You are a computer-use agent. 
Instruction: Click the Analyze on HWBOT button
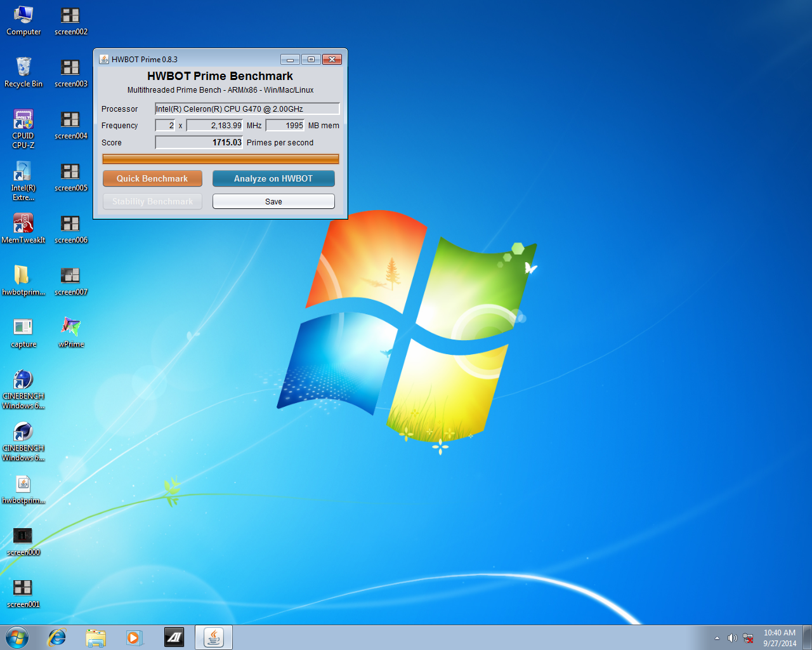pos(273,178)
